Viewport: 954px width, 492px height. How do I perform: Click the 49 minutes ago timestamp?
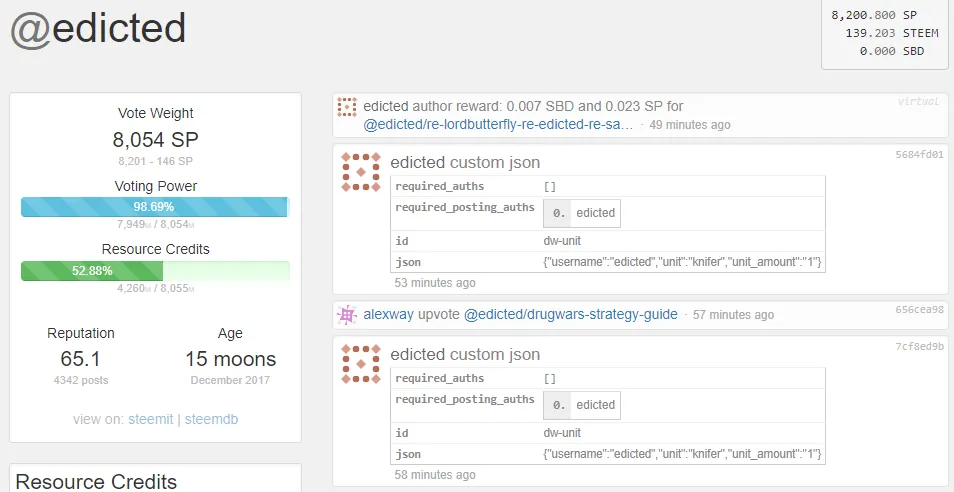click(x=689, y=125)
